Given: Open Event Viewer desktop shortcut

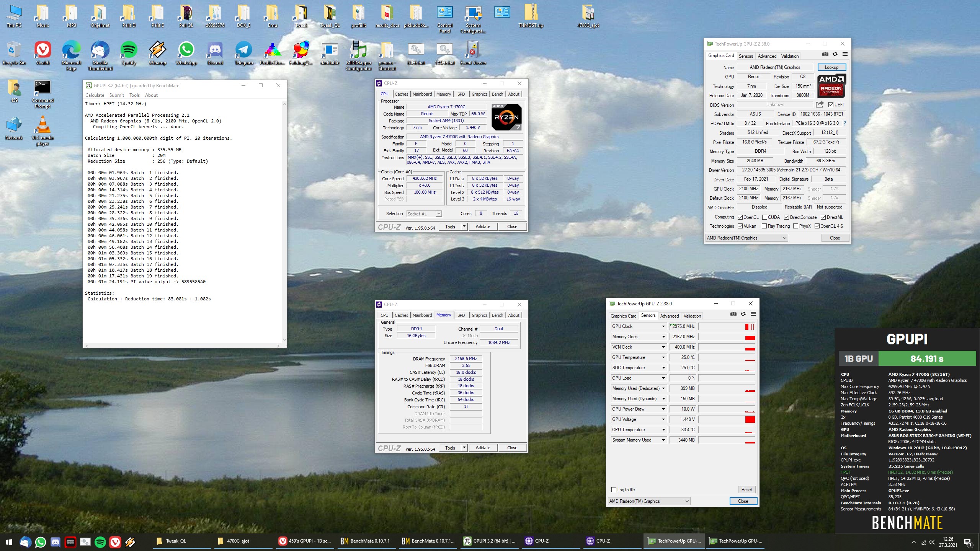Looking at the screenshot, I should tap(473, 54).
